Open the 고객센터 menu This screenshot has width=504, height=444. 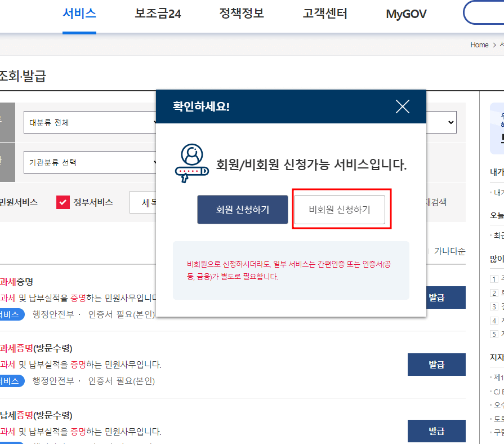(324, 14)
